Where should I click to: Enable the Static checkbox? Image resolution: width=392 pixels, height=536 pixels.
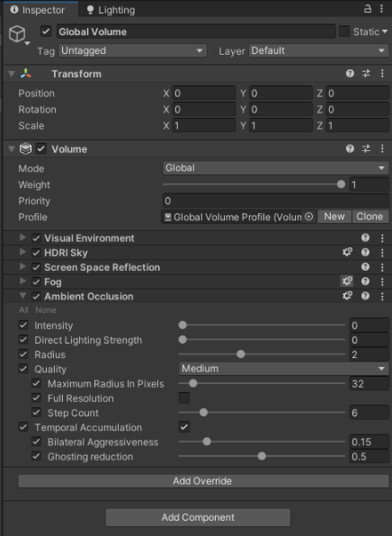click(344, 31)
